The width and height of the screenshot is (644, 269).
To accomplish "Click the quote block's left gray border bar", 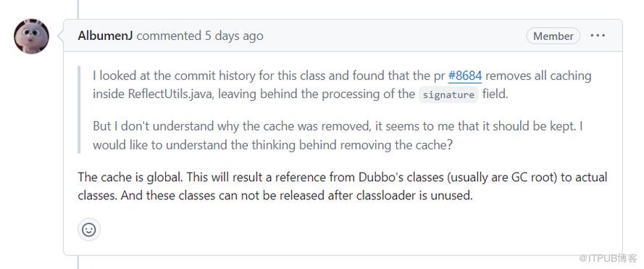I will [79, 109].
